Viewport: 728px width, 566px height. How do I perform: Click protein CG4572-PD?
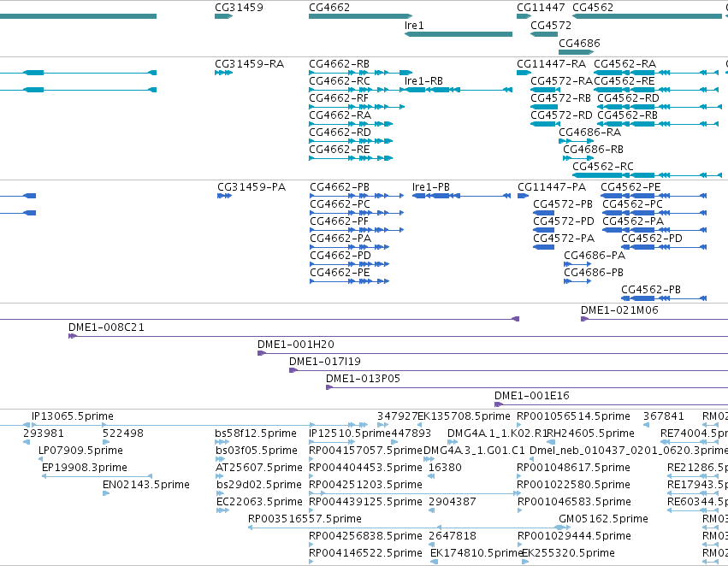pos(564,221)
